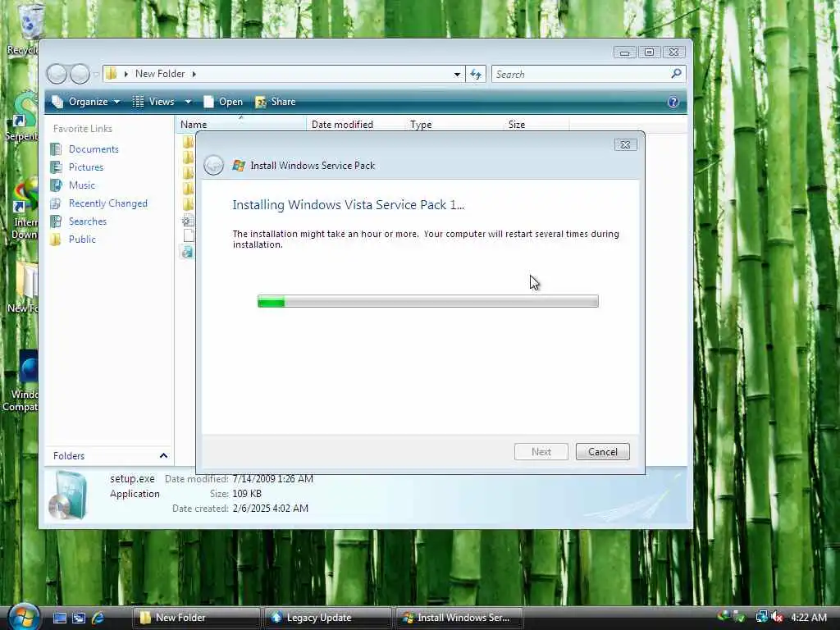Click the Windows flag icon in dialog title

click(239, 166)
